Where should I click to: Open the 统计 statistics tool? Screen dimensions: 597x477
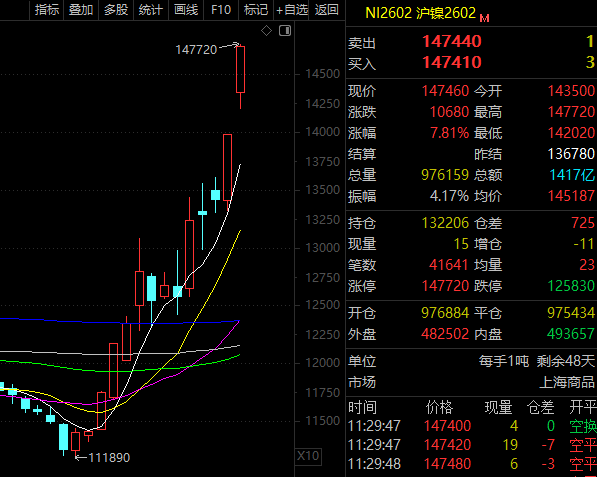(150, 10)
